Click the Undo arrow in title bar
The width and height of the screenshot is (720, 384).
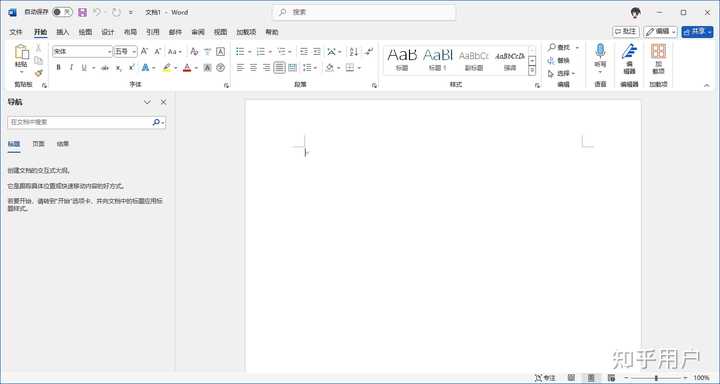tap(97, 12)
